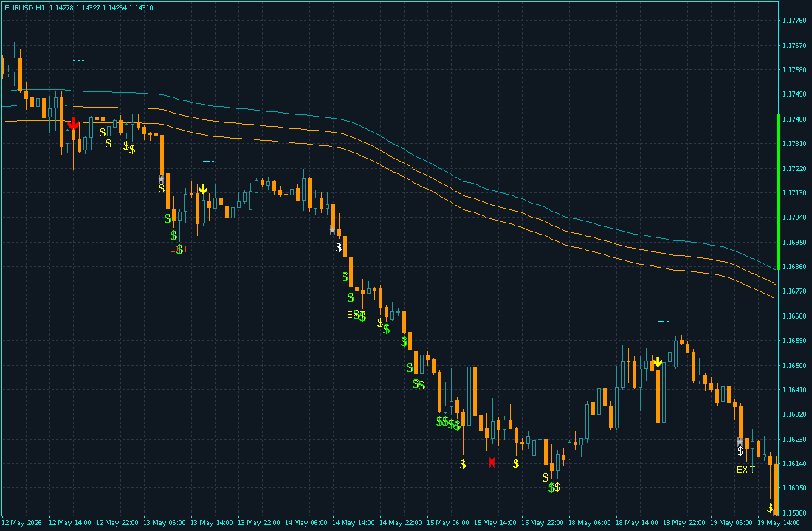Click the 1.16680 price label
Image resolution: width=812 pixels, height=531 pixels.
pos(794,316)
